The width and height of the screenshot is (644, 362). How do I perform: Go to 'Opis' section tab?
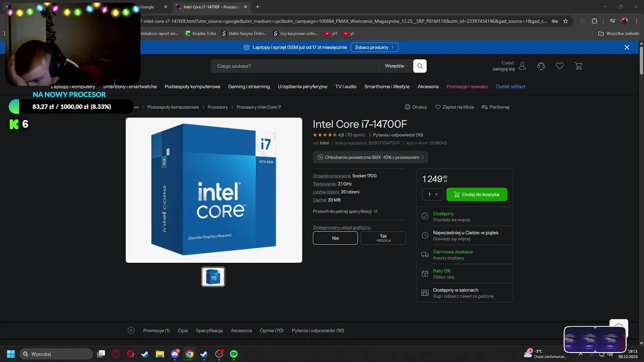[183, 330]
